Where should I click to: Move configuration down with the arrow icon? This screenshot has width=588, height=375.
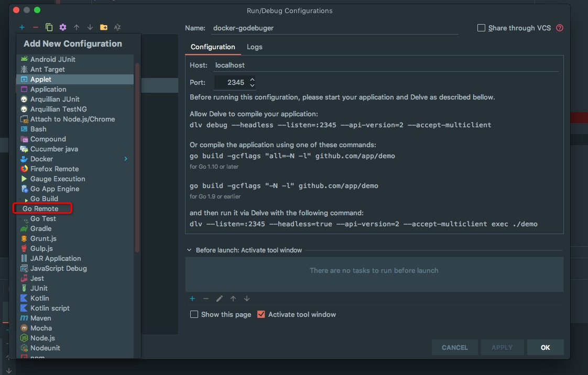(x=89, y=27)
